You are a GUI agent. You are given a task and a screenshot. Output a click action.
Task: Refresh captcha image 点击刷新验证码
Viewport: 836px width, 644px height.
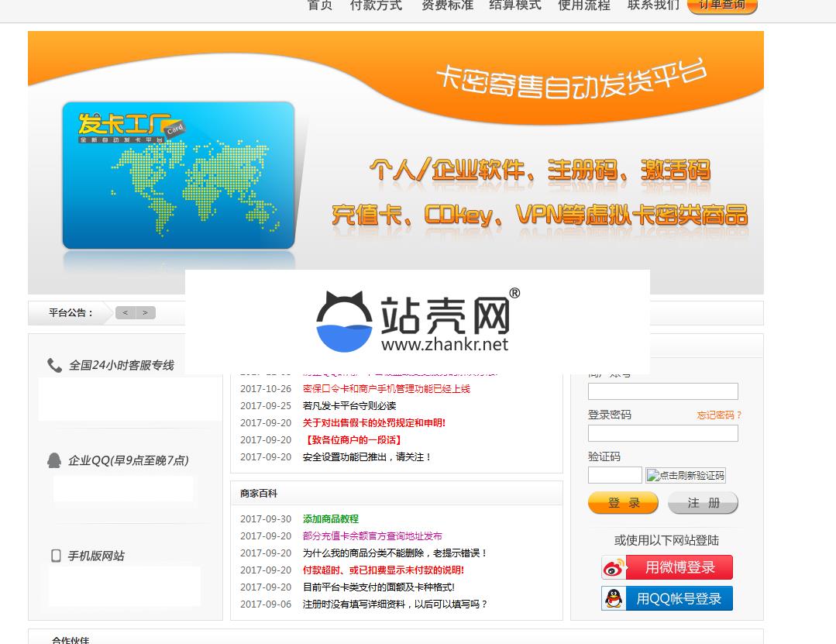pos(685,475)
